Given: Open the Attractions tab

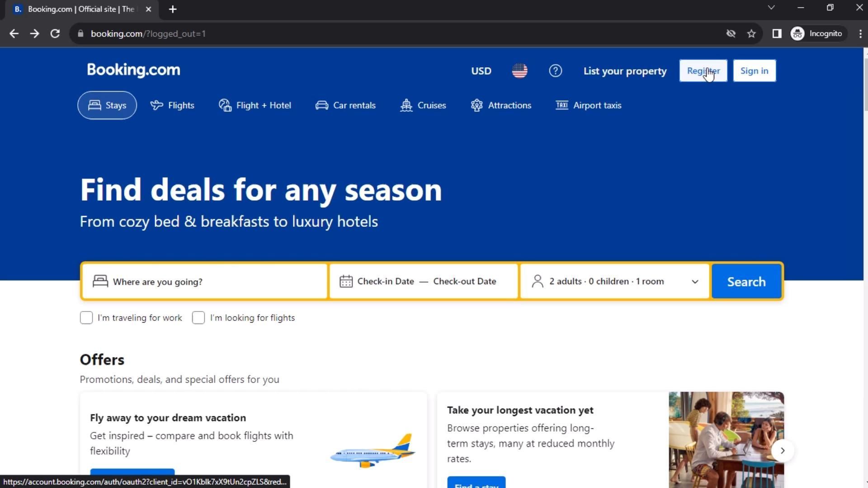Looking at the screenshot, I should [x=500, y=105].
